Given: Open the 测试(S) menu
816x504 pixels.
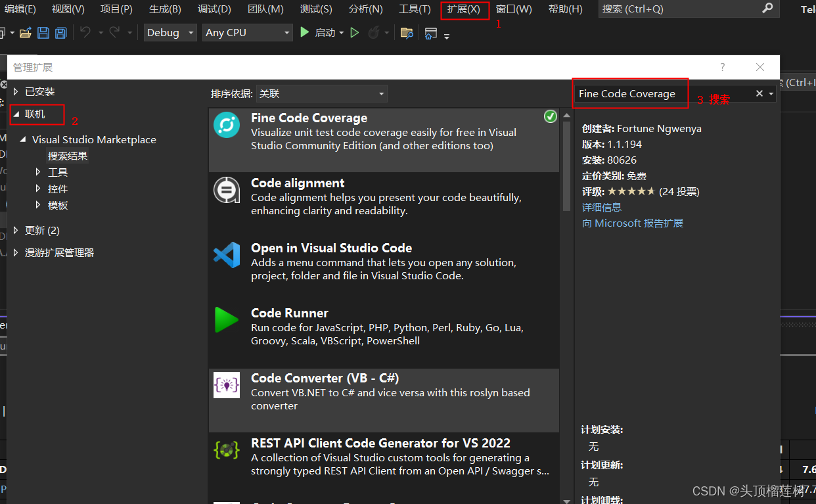Looking at the screenshot, I should click(316, 9).
